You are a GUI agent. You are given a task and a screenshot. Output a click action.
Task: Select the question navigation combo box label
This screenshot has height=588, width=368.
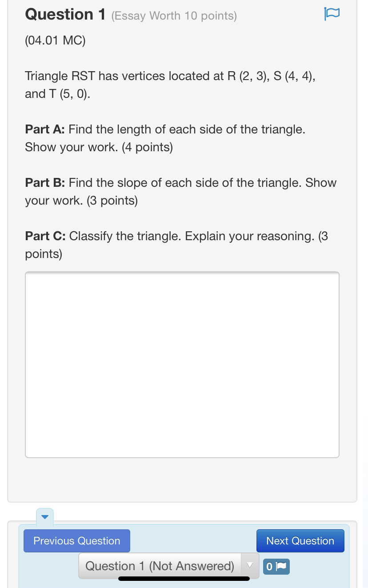point(161,565)
